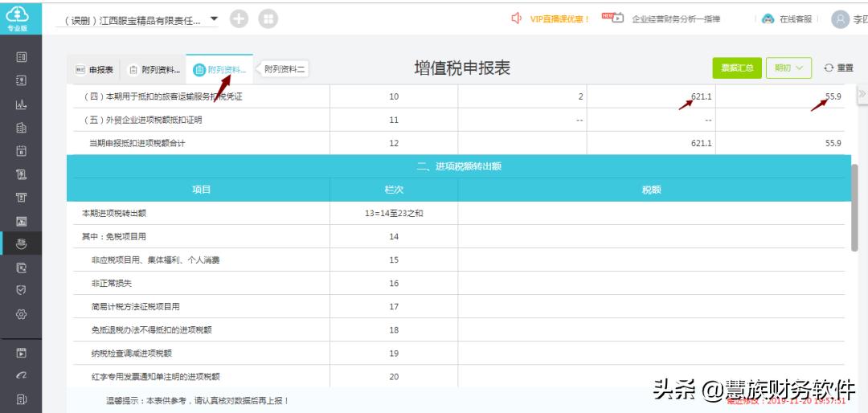Viewport: 868px width, 413px height.
Task: Click the orange speaker announcement icon
Action: (517, 18)
